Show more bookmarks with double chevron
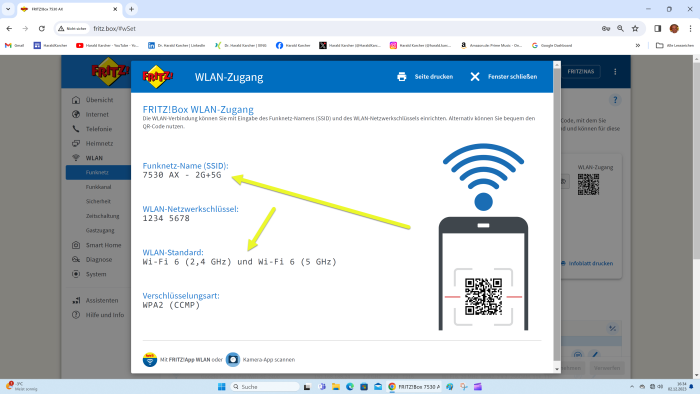 coord(638,46)
